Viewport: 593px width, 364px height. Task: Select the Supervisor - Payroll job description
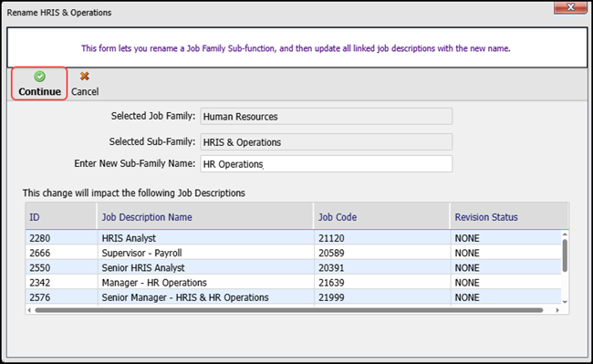(141, 253)
